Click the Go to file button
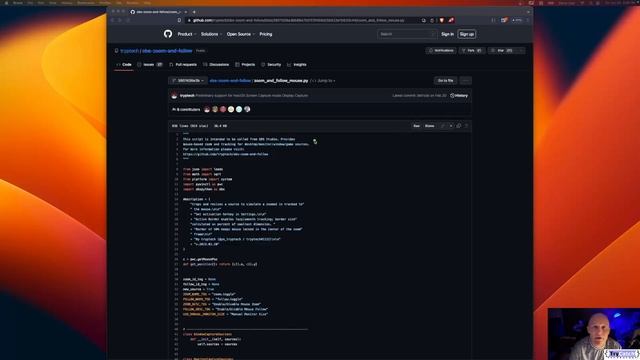The height and width of the screenshot is (360, 640). point(445,81)
